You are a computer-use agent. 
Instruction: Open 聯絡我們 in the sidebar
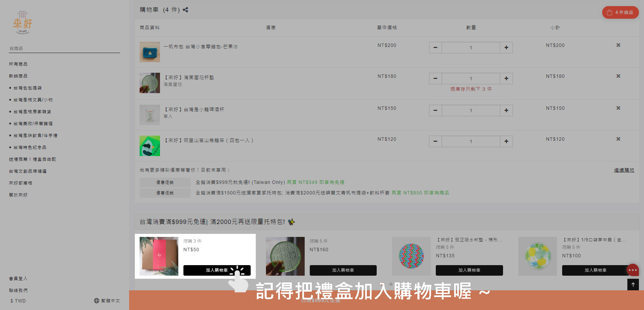coord(18,290)
